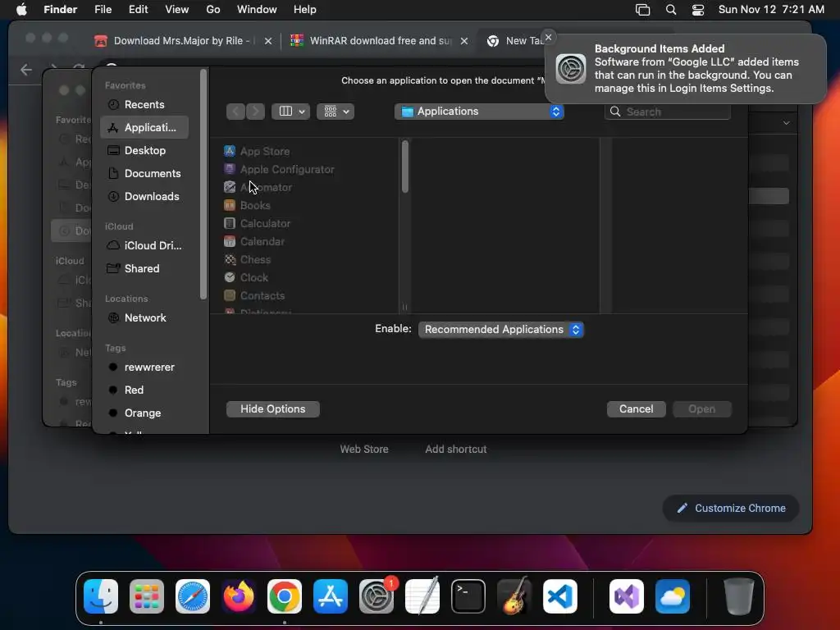Screen dimensions: 840x630
Task: Select the Orange tag in sidebar
Action: [144, 413]
